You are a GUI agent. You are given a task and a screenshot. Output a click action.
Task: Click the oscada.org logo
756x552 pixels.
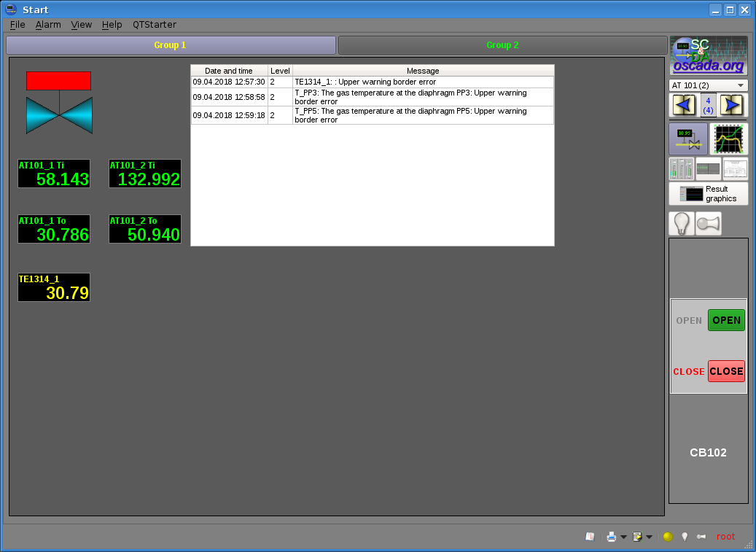point(709,55)
